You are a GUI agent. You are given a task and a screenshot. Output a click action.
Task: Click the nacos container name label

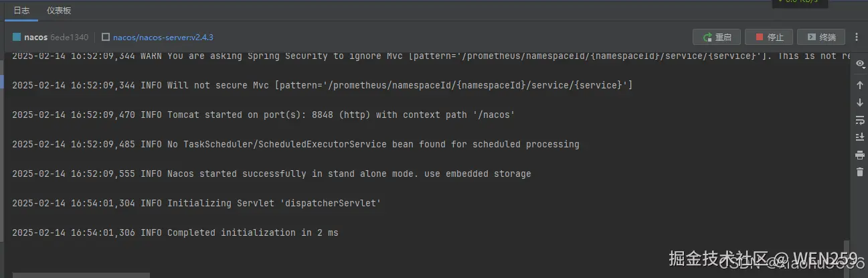tap(35, 38)
